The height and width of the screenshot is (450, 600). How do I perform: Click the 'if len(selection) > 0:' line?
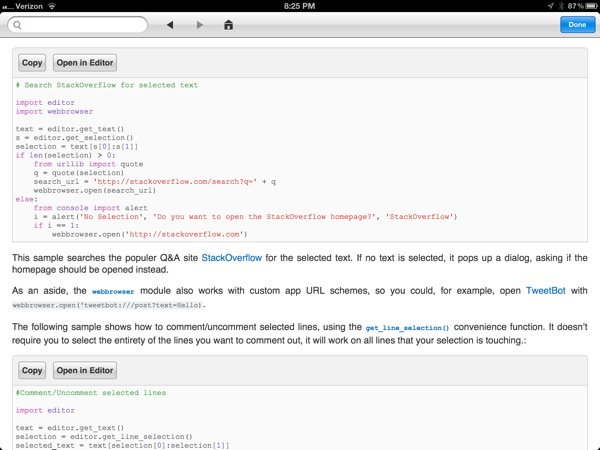tap(65, 155)
